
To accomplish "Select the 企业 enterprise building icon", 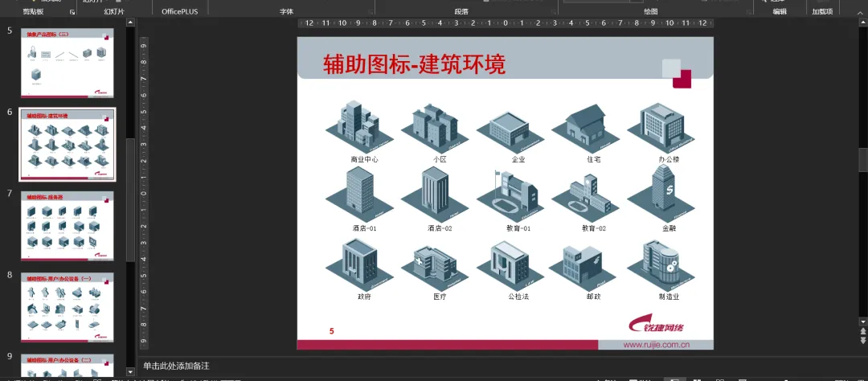I will (510, 132).
